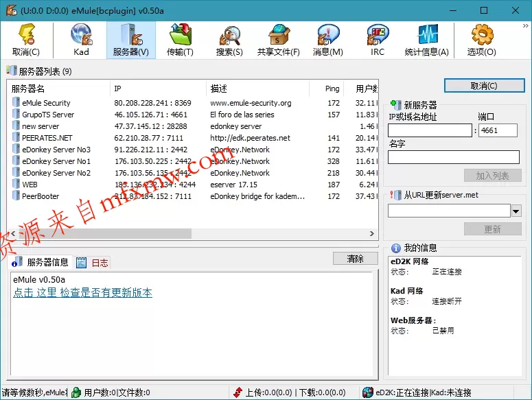Open the check for new version link

pyautogui.click(x=82, y=292)
